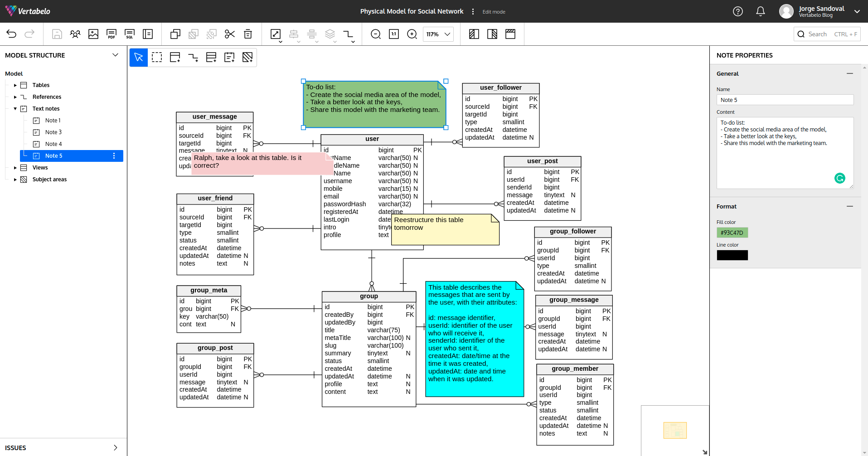The width and height of the screenshot is (868, 456).
Task: Collapse the Model Structure panel chevron
Action: tap(115, 55)
